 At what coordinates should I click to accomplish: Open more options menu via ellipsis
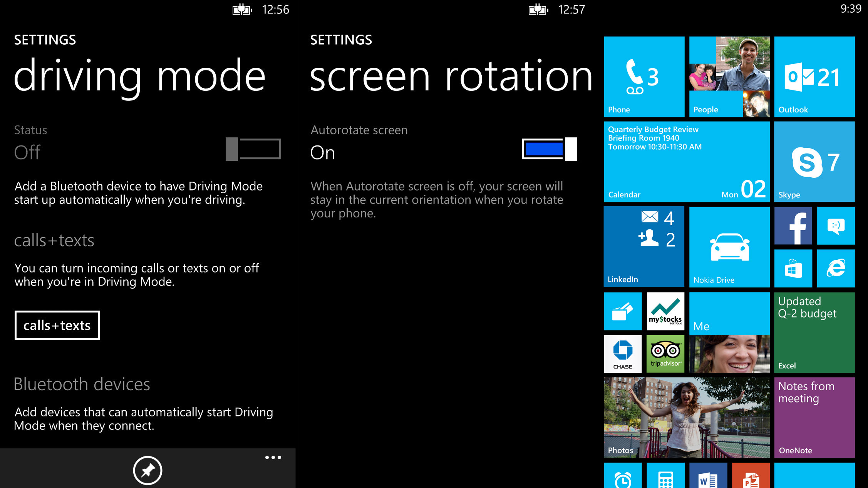point(273,458)
